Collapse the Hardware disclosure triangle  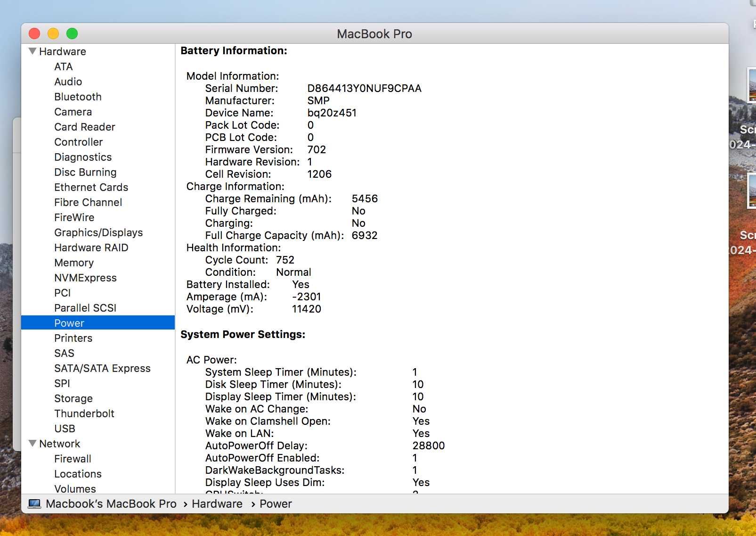pyautogui.click(x=33, y=51)
